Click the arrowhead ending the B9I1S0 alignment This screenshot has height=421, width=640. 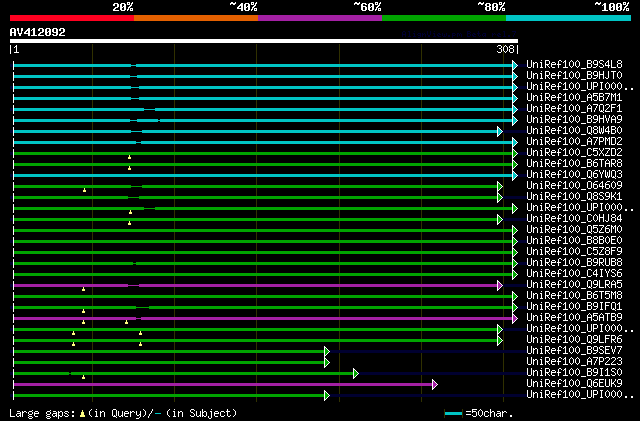click(356, 374)
